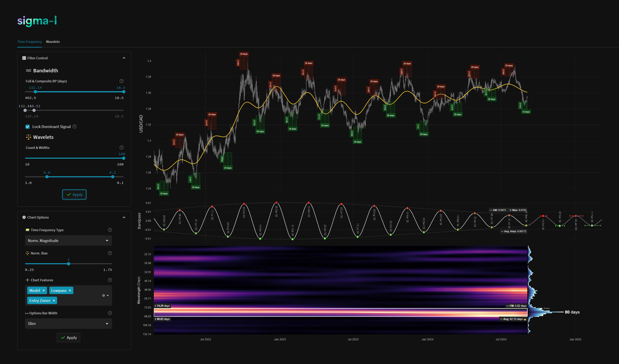Open the Norm. Magnitude dropdown
The image size is (619, 364).
point(68,240)
